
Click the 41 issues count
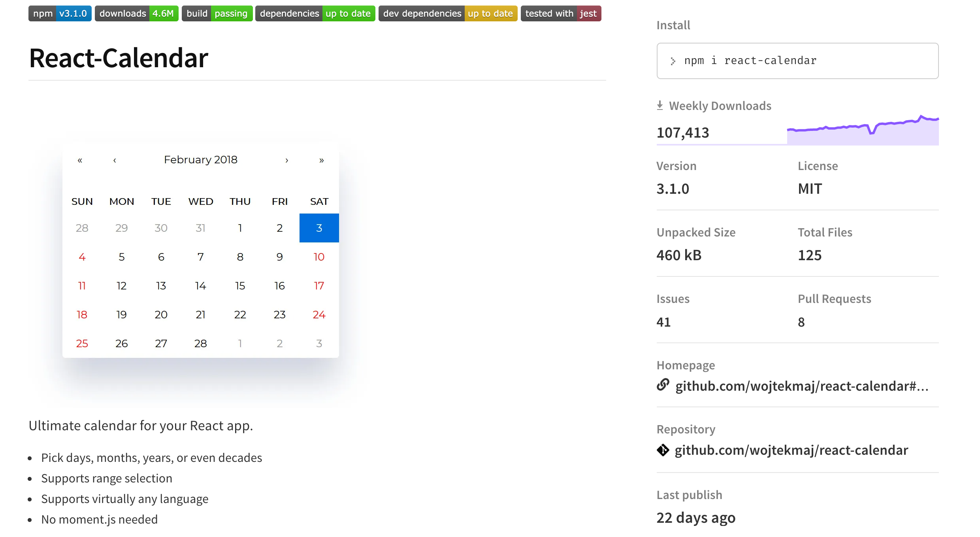pyautogui.click(x=663, y=322)
